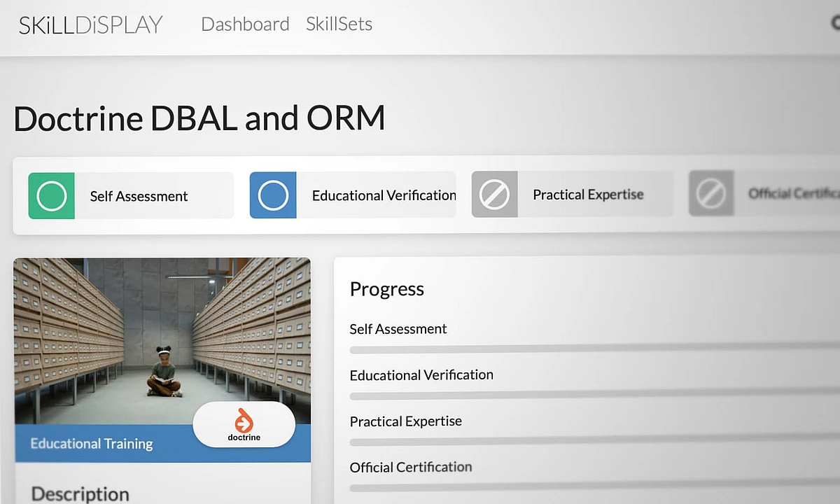Click the search icon in the header
The width and height of the screenshot is (840, 504).
tap(835, 23)
